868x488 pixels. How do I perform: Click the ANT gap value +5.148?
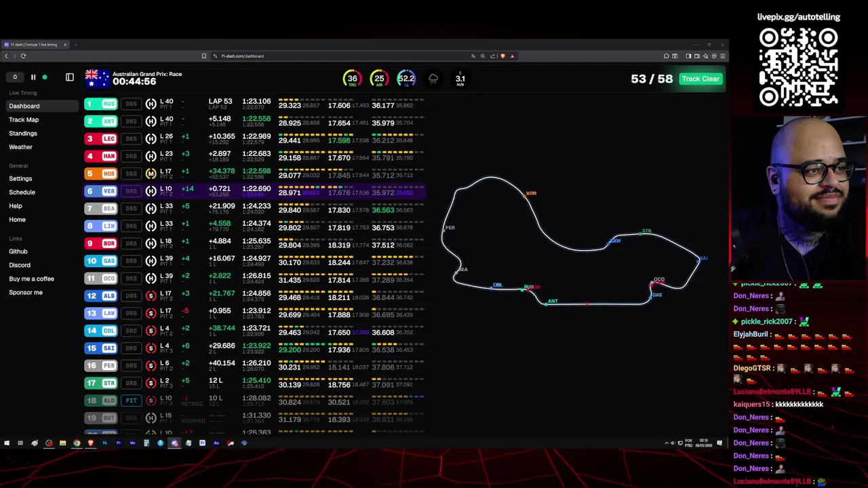pos(220,119)
